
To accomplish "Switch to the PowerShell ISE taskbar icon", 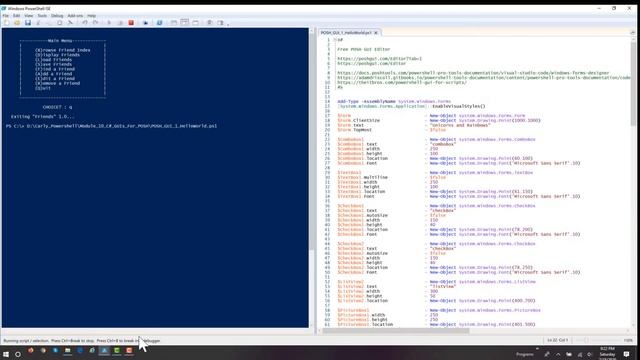I will point(104,351).
